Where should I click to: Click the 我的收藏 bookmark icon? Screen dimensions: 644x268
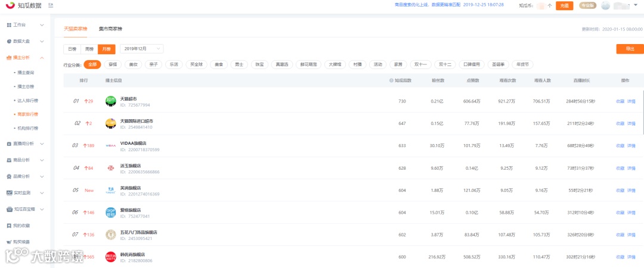point(9,226)
